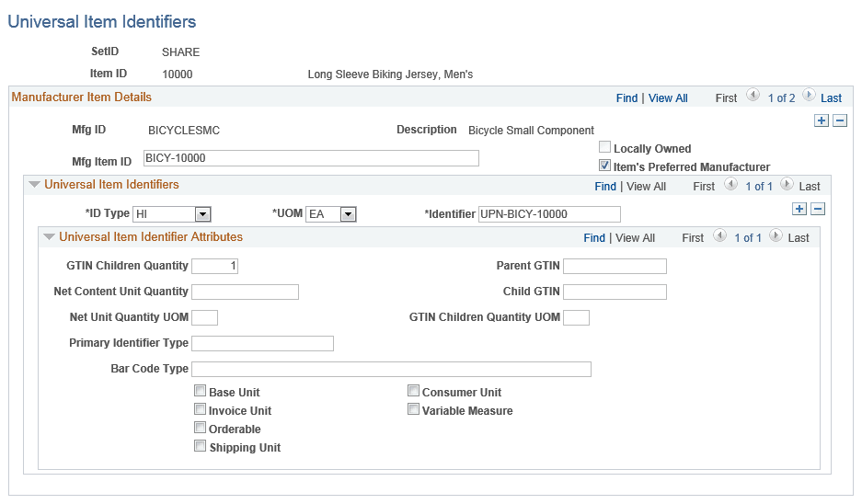The height and width of the screenshot is (504, 862).
Task: Show next row in Universal Item Identifiers
Action: click(x=787, y=184)
